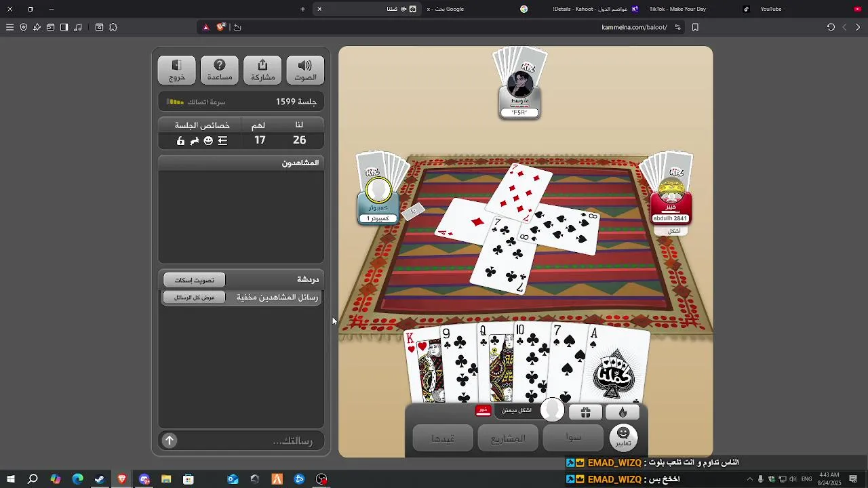Click the المشاريع button
This screenshot has width=868, height=488.
pyautogui.click(x=508, y=439)
